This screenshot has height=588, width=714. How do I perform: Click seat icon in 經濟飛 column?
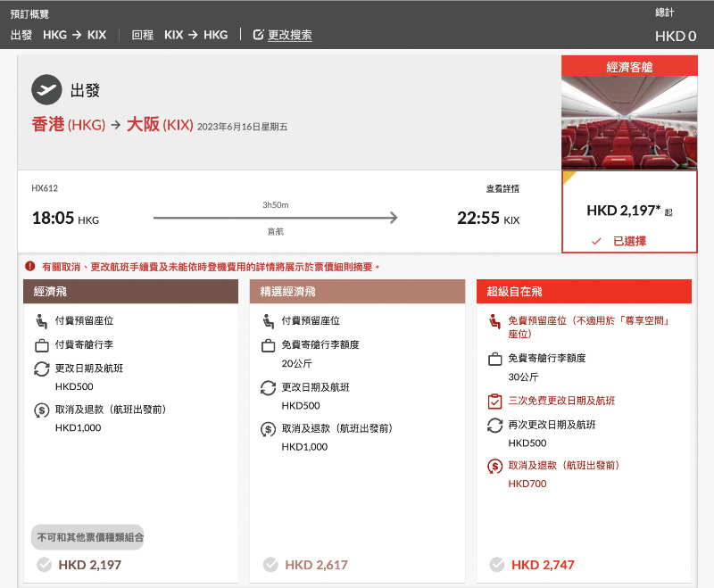tap(41, 321)
